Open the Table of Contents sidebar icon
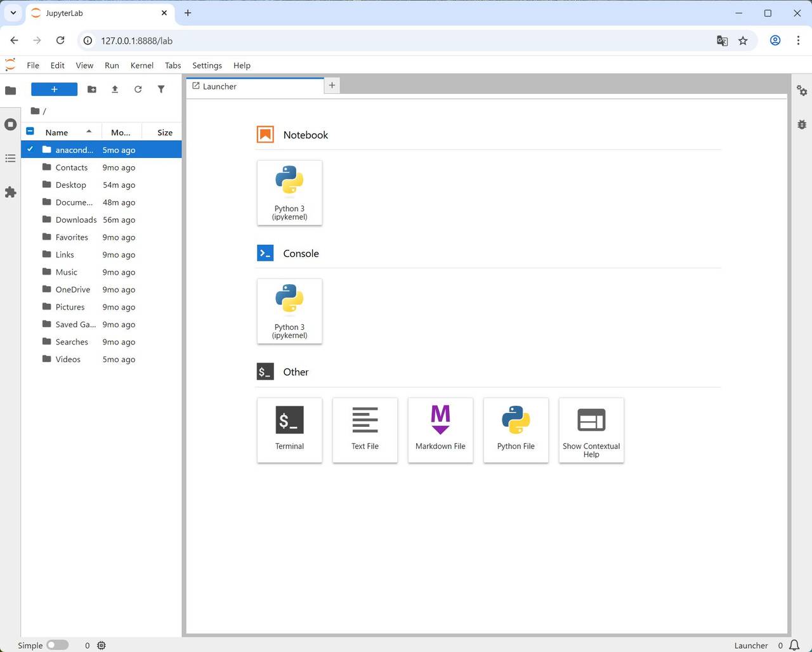Screen dimensions: 812x652 [10, 158]
